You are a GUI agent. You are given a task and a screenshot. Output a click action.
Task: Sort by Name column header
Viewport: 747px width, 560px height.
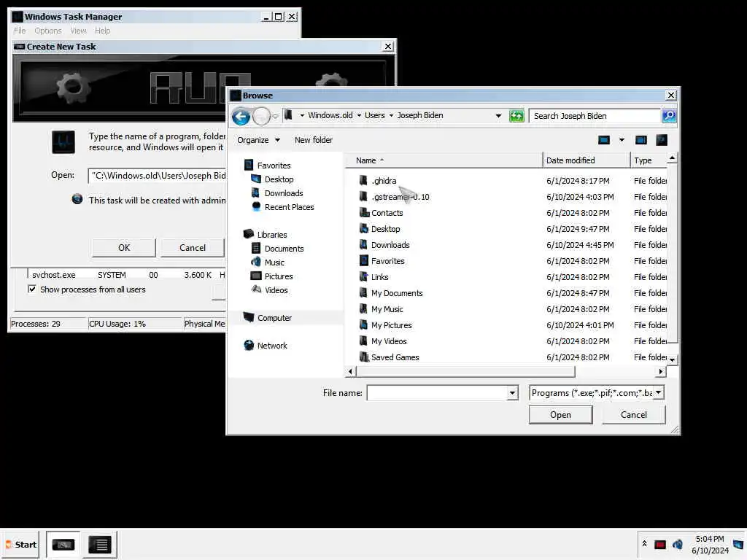[444, 160]
